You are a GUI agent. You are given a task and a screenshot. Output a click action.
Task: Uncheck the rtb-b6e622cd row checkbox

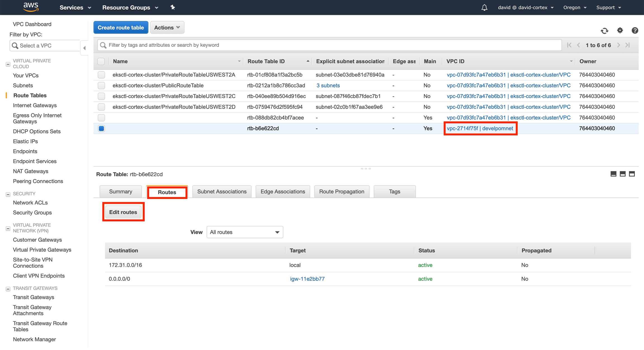pos(101,128)
